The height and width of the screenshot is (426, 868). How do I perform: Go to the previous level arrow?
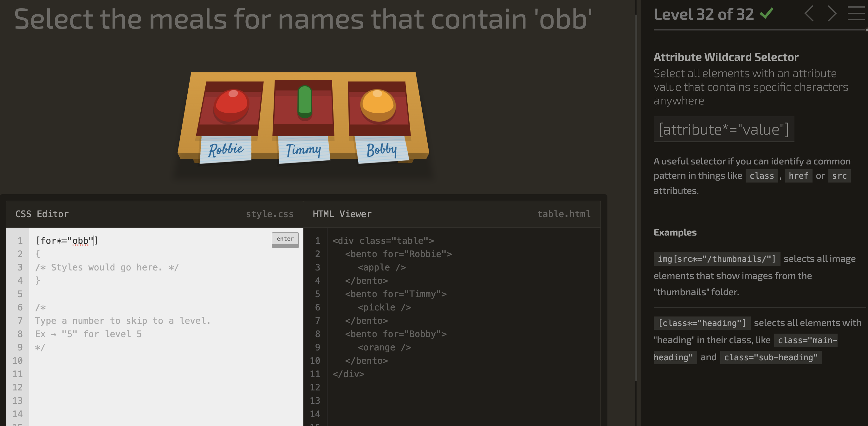809,14
